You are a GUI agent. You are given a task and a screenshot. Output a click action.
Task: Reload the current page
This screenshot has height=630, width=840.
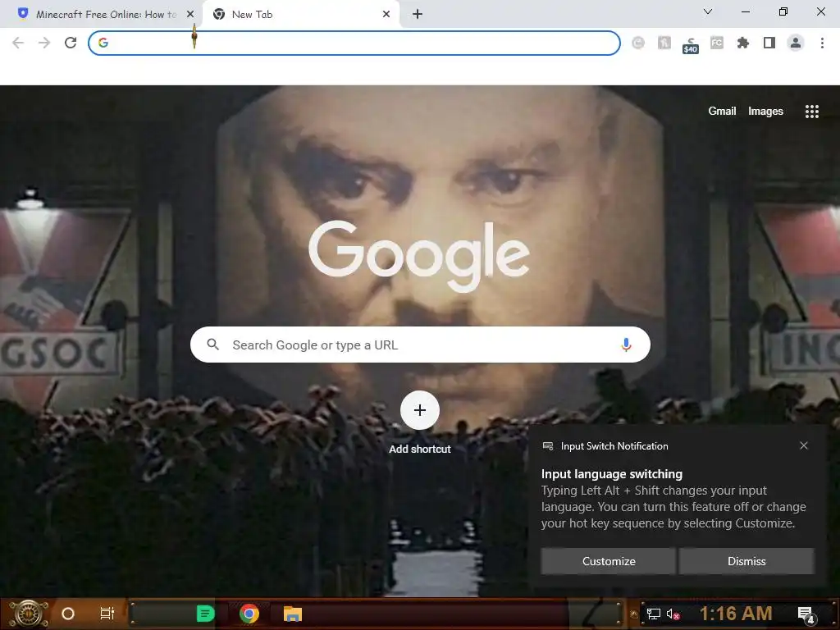pos(71,43)
